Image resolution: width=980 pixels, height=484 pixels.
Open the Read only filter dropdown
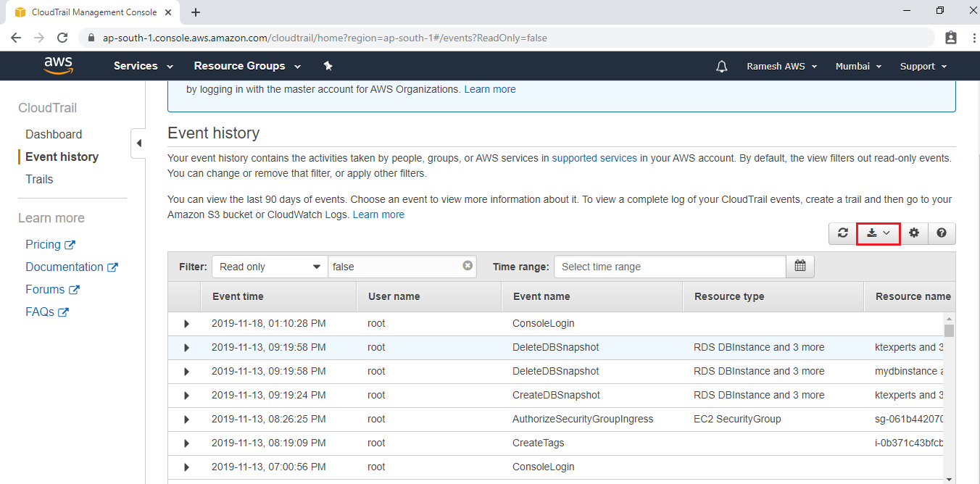pos(270,267)
